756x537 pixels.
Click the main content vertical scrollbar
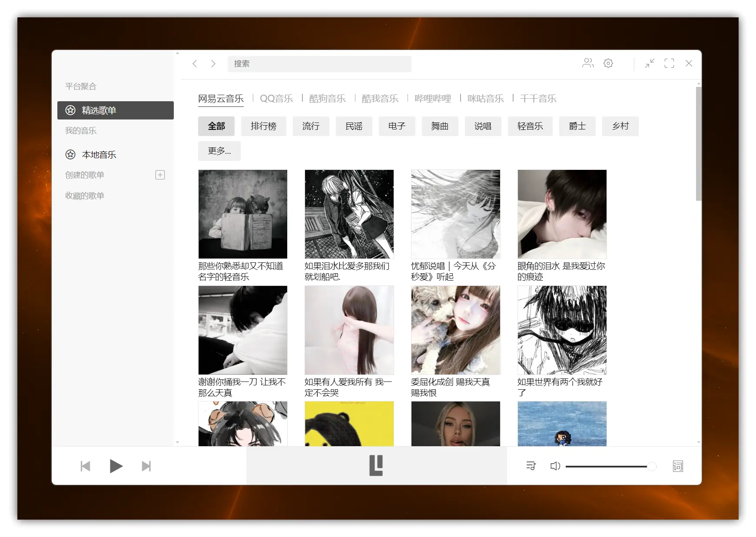699,144
